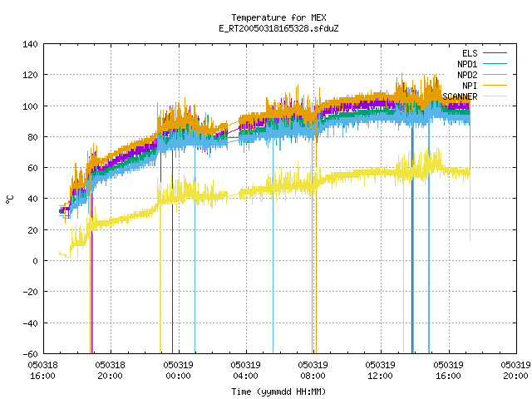
Task: Click the SCANNER legend label
Action: click(x=460, y=96)
